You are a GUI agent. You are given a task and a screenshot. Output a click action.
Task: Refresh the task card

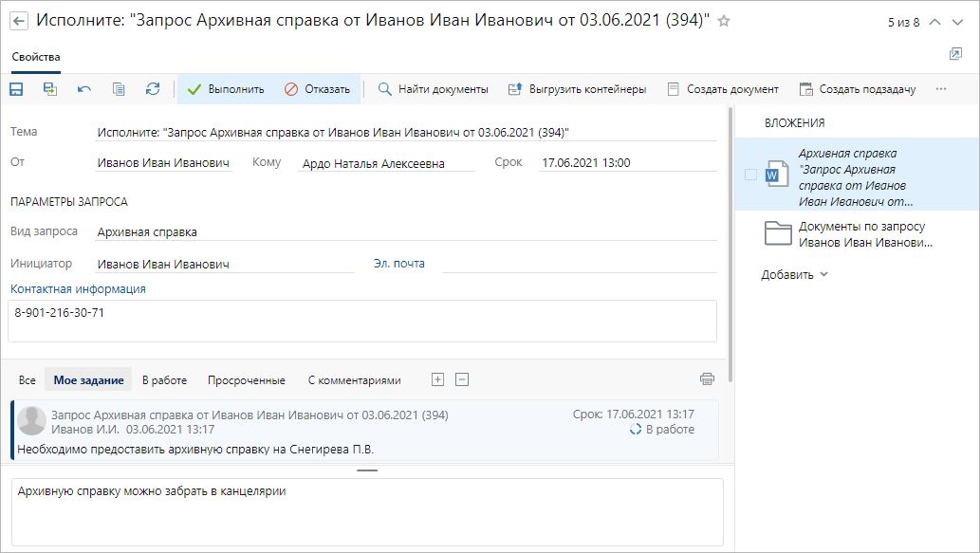pyautogui.click(x=153, y=89)
